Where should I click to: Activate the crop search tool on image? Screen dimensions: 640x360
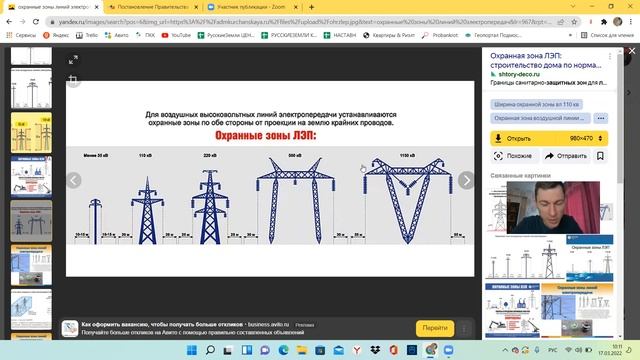[73, 80]
